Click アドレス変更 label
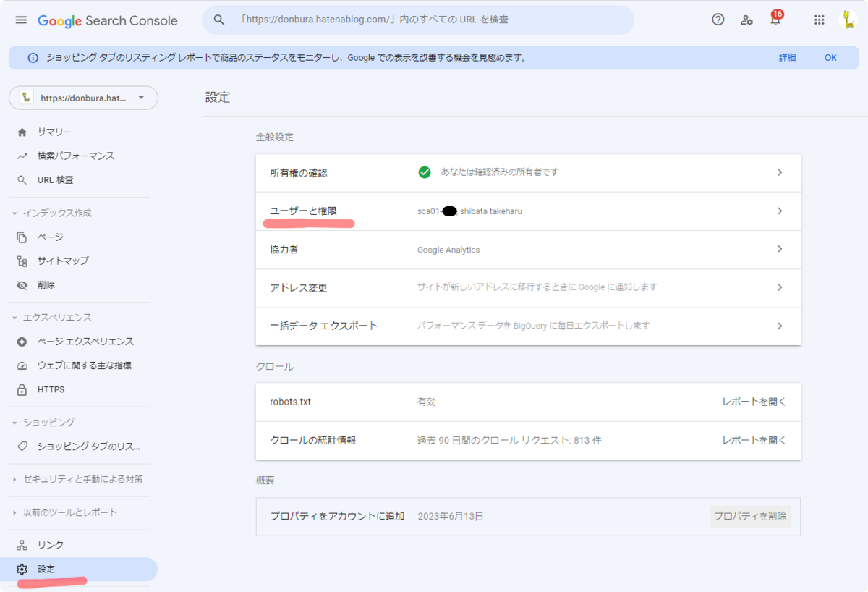Screen dimensions: 868x592 (x=299, y=287)
